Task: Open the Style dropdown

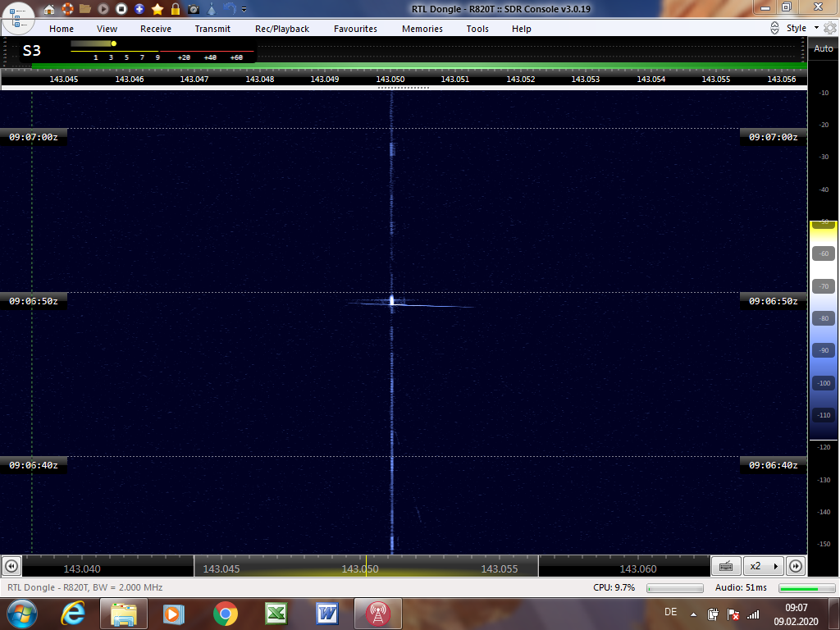Action: 802,28
